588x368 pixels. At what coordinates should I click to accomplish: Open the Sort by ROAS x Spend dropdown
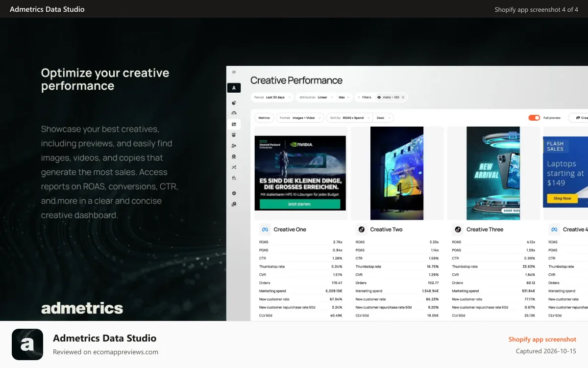point(349,118)
